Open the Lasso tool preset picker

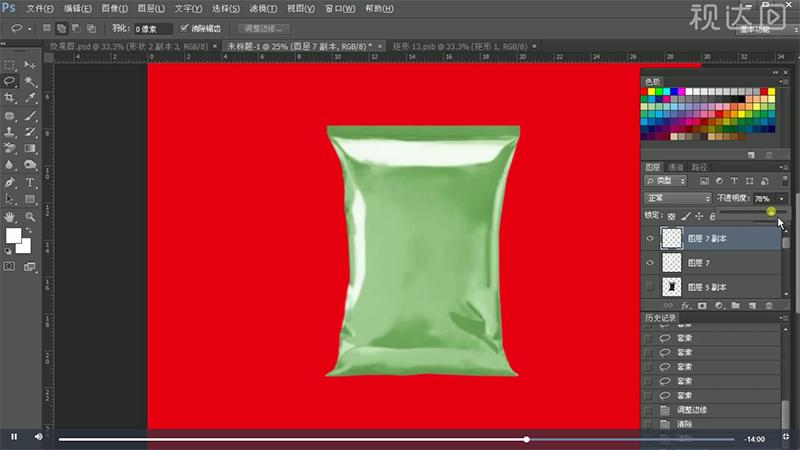(x=29, y=29)
